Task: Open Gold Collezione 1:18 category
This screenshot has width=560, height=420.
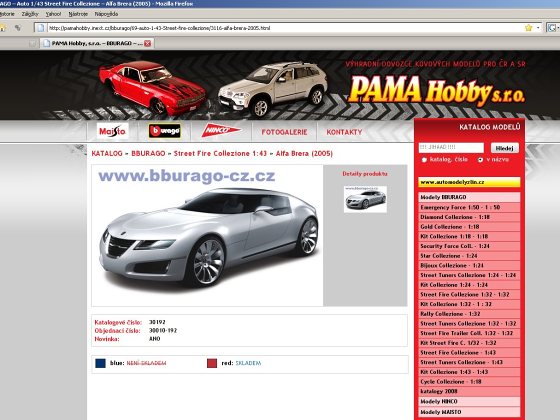Action: tap(469, 226)
